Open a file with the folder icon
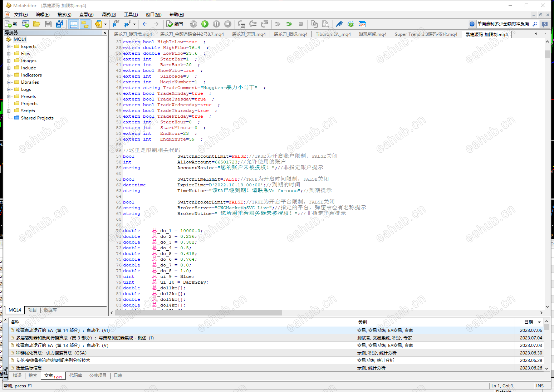This screenshot has height=392, width=554. (x=36, y=24)
